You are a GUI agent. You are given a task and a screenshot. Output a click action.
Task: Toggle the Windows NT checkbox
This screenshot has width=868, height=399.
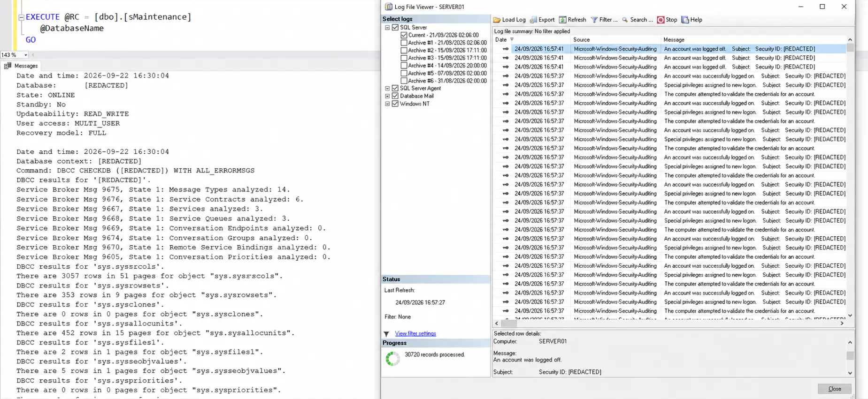tap(395, 104)
